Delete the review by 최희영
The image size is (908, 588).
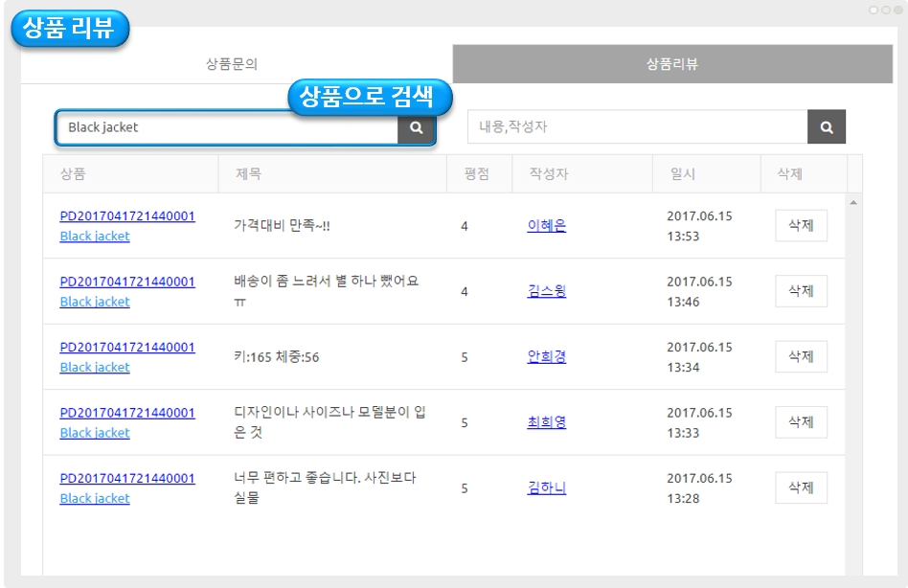800,422
